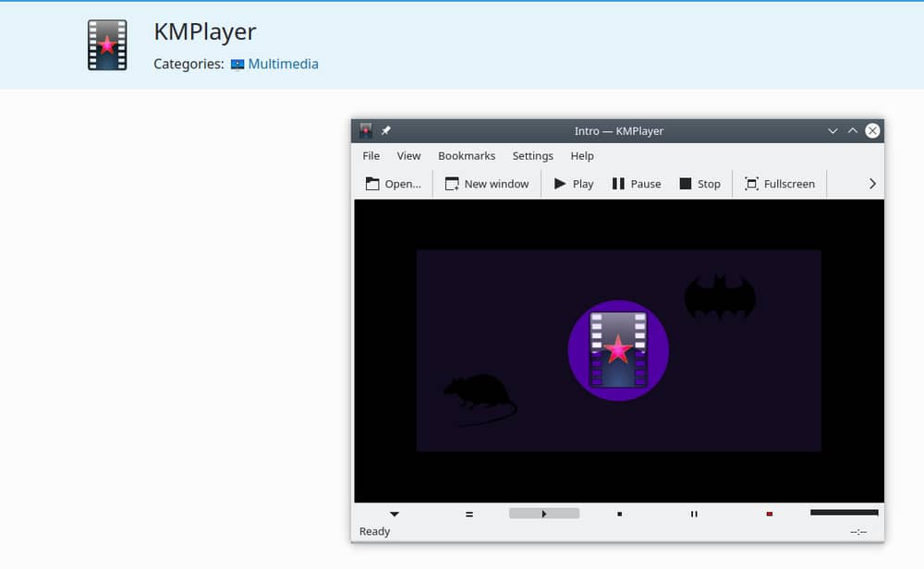Click the Open... toolbar button

pos(393,184)
